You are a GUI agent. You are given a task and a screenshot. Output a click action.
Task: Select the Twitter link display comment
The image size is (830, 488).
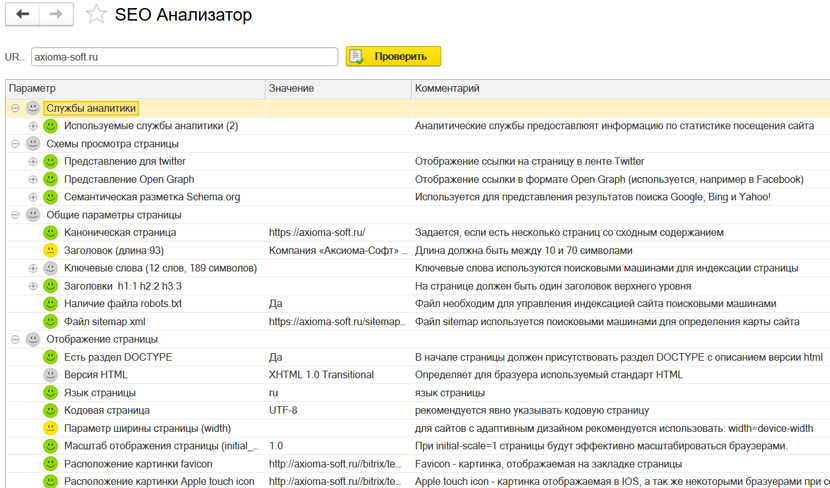tap(529, 161)
